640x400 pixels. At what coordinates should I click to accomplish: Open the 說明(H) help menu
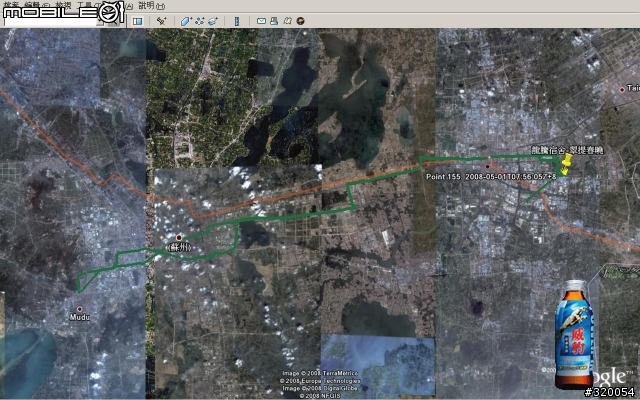(151, 5)
